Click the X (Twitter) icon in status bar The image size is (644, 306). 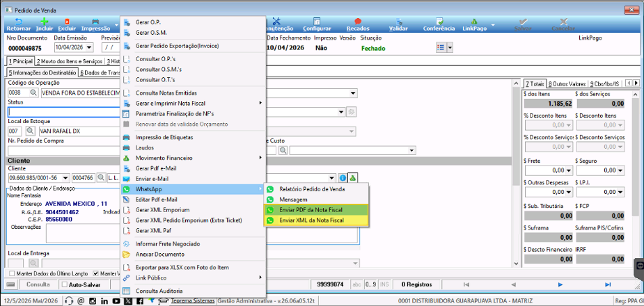click(127, 301)
